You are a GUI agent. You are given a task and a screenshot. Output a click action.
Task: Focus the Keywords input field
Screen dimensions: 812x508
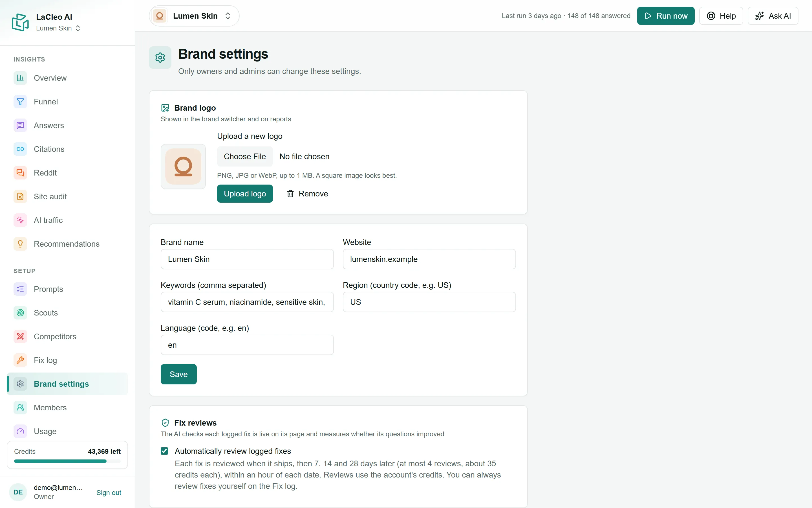[247, 302]
